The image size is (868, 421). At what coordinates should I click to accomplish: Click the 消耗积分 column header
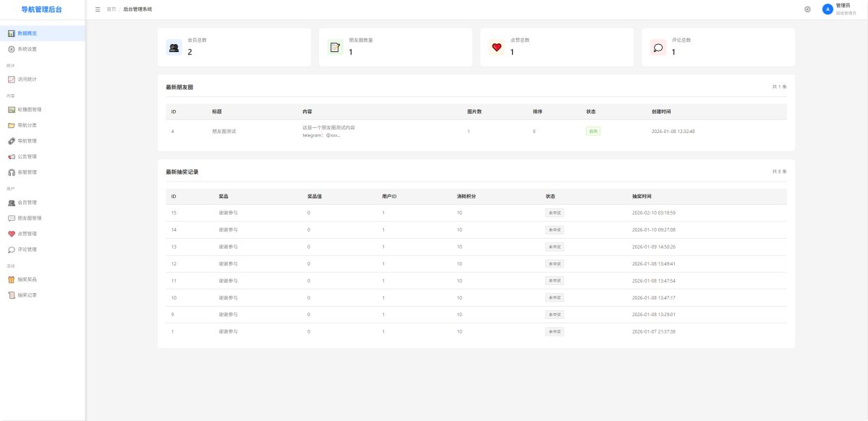(467, 196)
